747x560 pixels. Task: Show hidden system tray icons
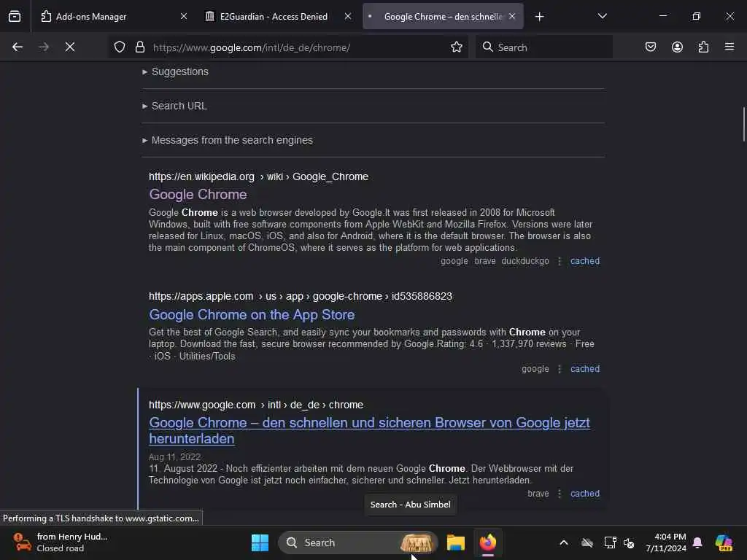click(564, 542)
